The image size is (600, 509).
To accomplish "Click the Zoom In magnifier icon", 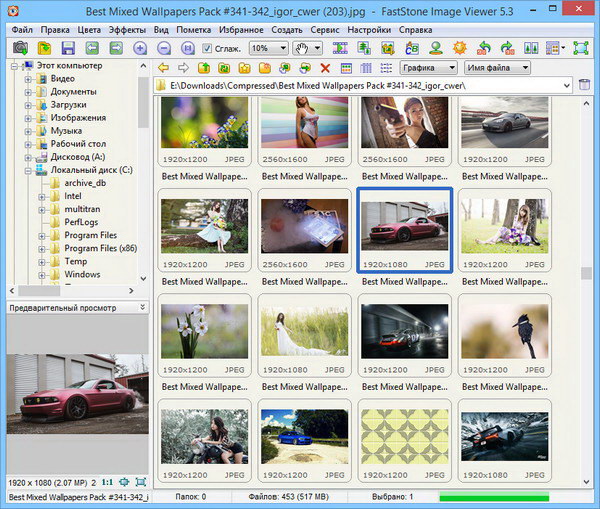I will pos(139,48).
